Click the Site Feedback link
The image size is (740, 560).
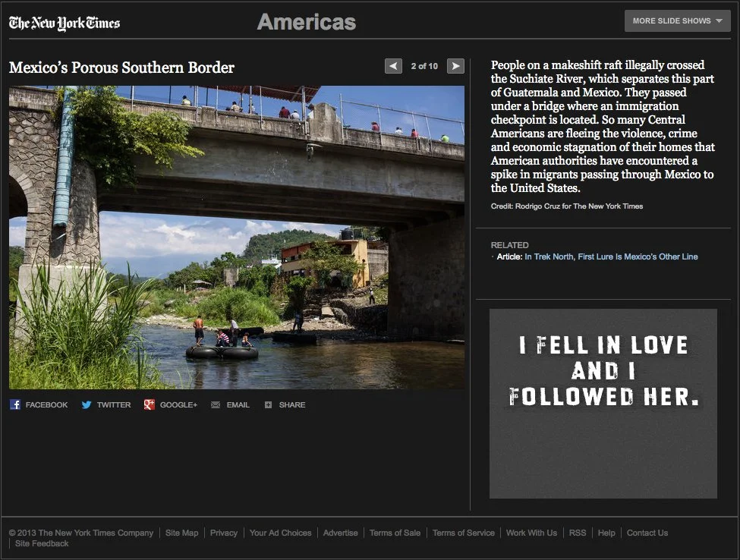tap(43, 543)
